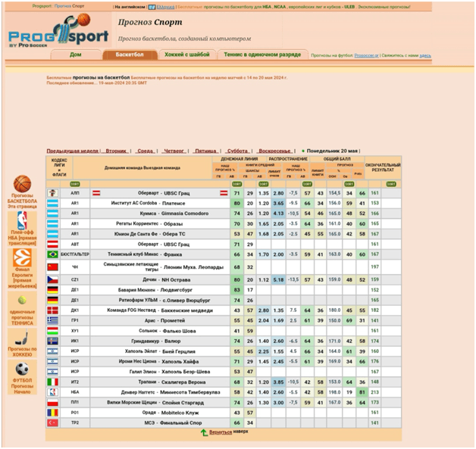Click Hungary flag in ХУ1 row

click(52, 331)
